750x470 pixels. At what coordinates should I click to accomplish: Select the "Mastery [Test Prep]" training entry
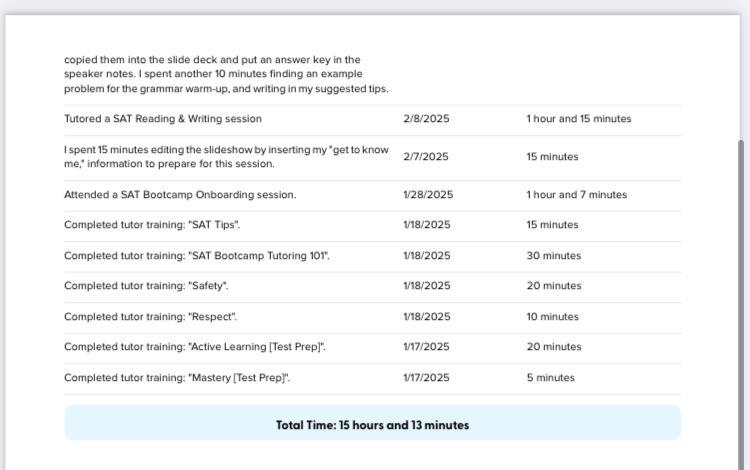pos(177,378)
